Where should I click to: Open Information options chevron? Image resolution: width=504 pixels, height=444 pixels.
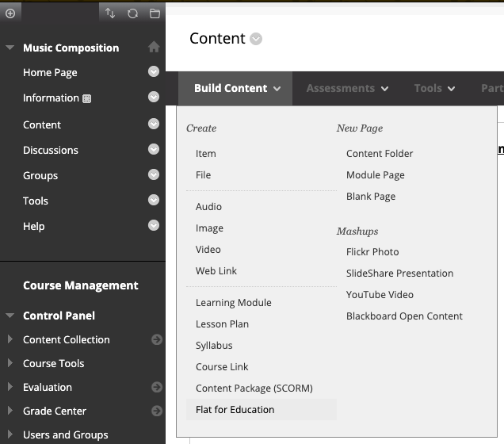pyautogui.click(x=154, y=97)
